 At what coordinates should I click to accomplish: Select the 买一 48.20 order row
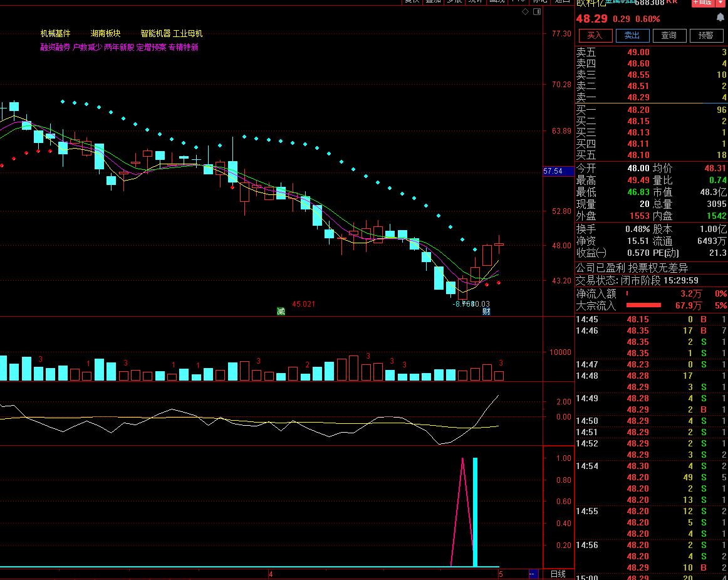(652, 110)
